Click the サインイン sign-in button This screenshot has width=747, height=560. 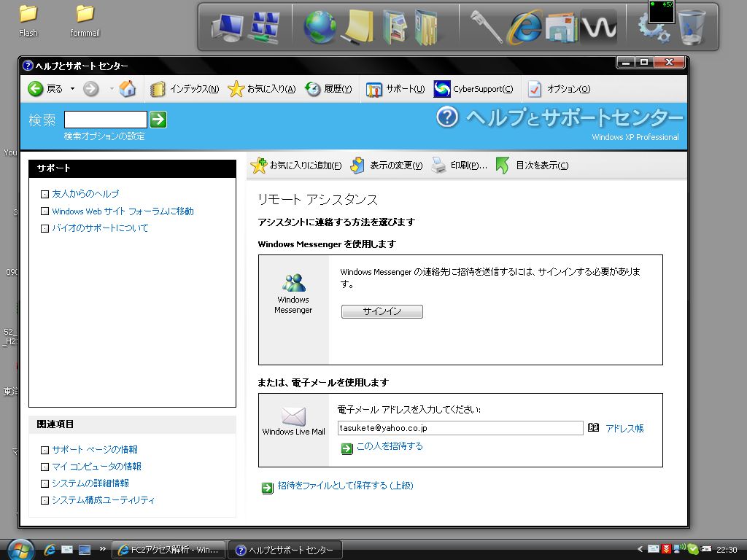(x=382, y=311)
